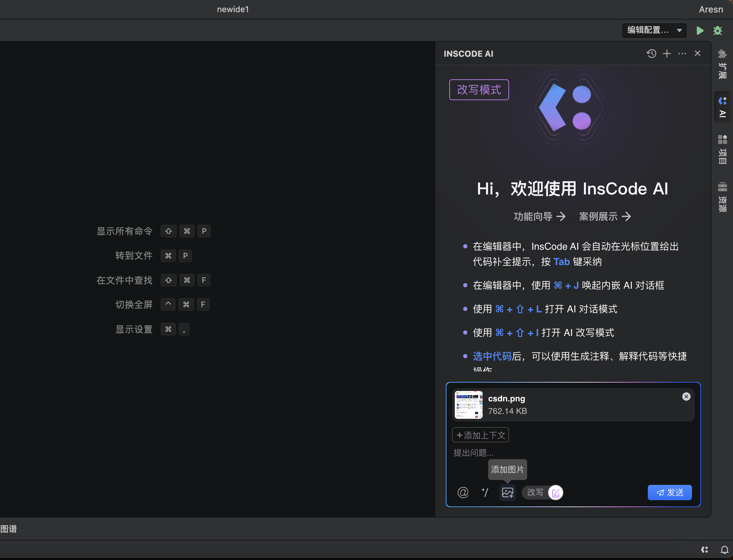Click the @ mention icon
Image resolution: width=733 pixels, height=560 pixels.
pyautogui.click(x=463, y=493)
